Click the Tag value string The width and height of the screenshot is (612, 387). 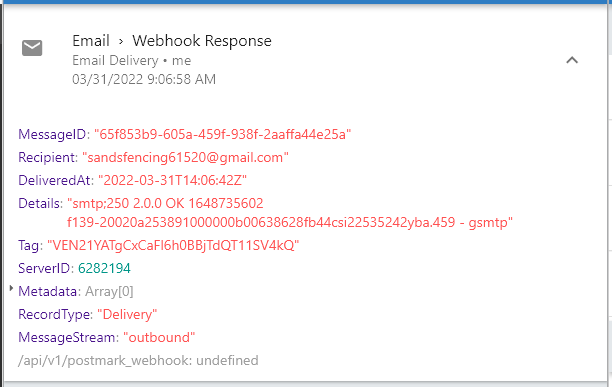(173, 245)
